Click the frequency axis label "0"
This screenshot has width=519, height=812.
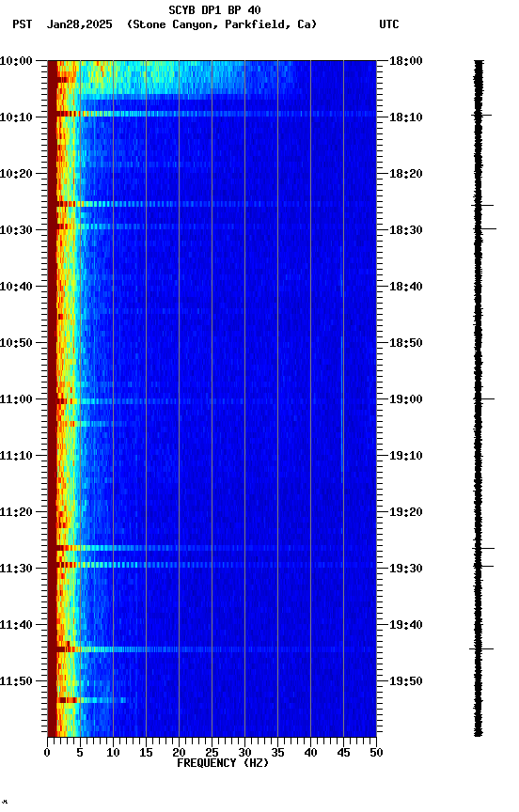47,753
